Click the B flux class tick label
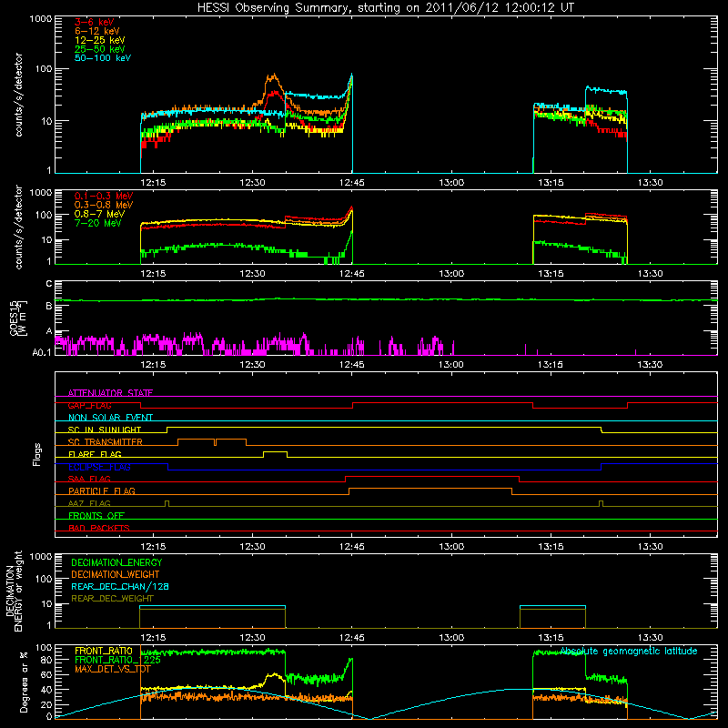The image size is (728, 728). tap(49, 306)
